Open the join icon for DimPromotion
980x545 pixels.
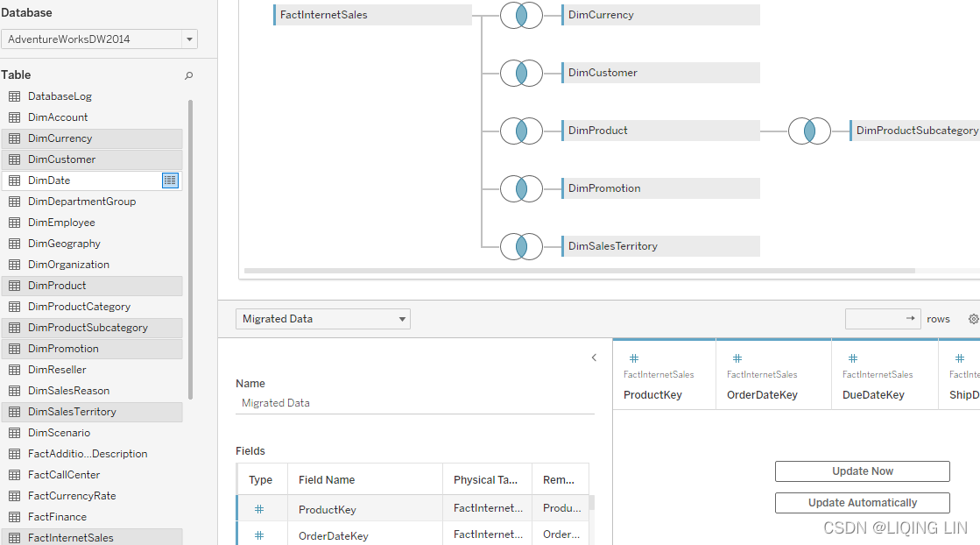click(521, 188)
